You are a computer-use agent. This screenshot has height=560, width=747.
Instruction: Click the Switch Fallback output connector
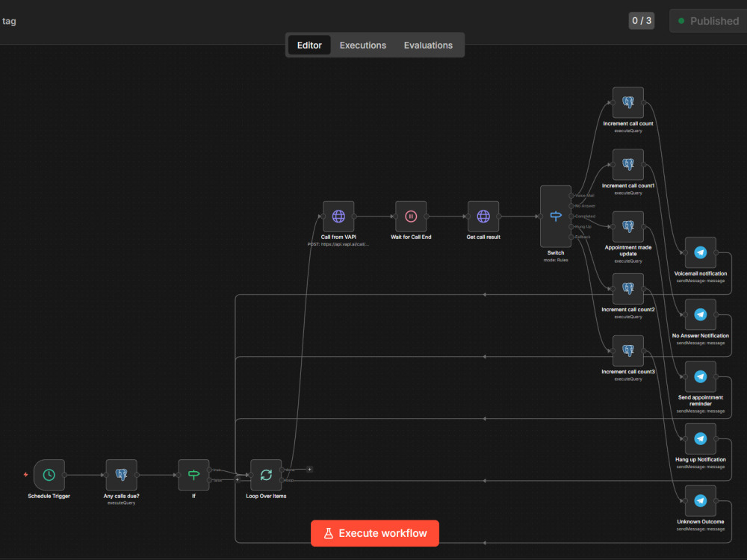click(571, 237)
